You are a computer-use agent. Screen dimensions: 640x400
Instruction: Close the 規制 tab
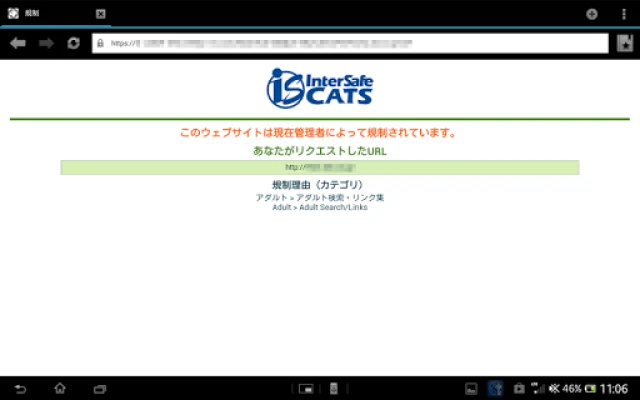tap(100, 14)
